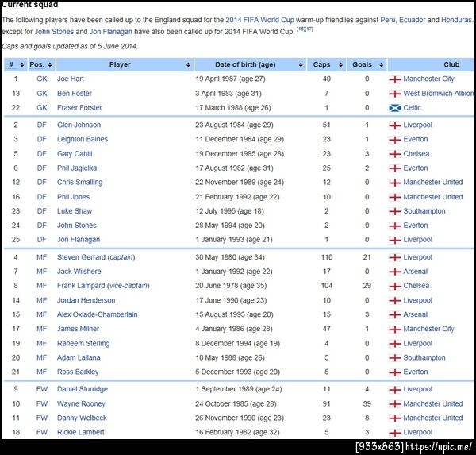Open Luke Shaw's player page

(x=75, y=211)
